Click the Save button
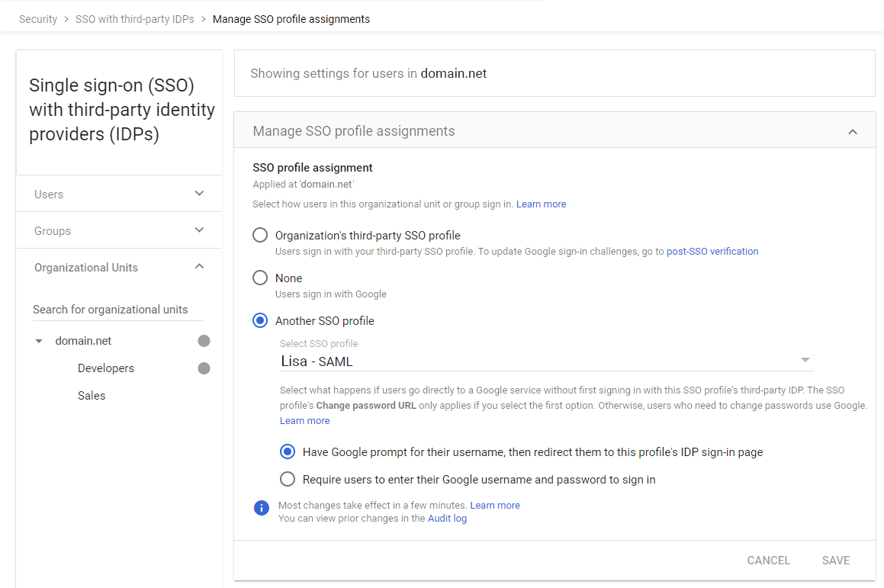884x588 pixels. coord(835,560)
